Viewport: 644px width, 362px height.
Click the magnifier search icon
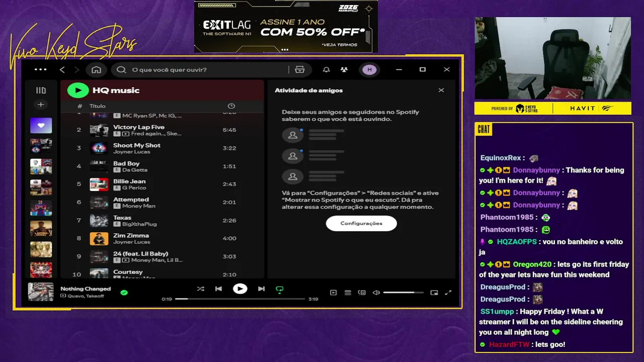click(x=121, y=69)
